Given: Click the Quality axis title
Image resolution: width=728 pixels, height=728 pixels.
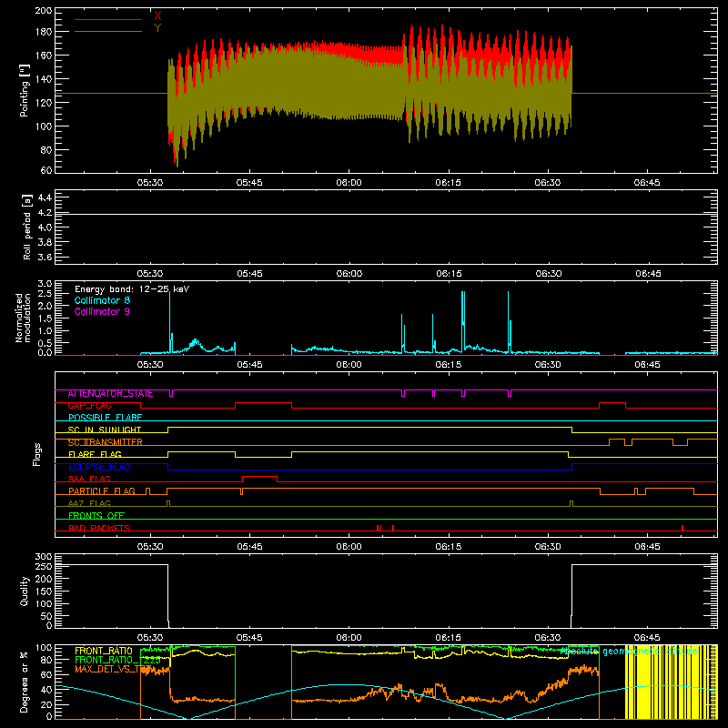Looking at the screenshot, I should [x=25, y=591].
